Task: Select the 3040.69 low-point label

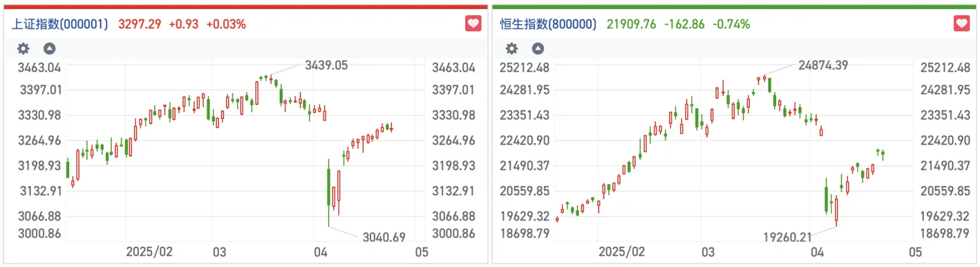Action: (384, 238)
